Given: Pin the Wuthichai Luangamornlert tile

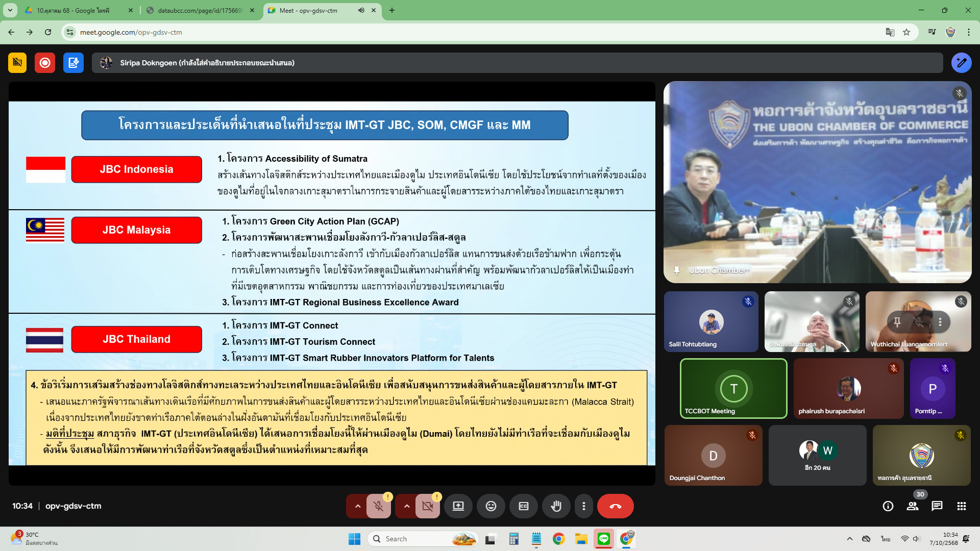Looking at the screenshot, I should pos(897,322).
